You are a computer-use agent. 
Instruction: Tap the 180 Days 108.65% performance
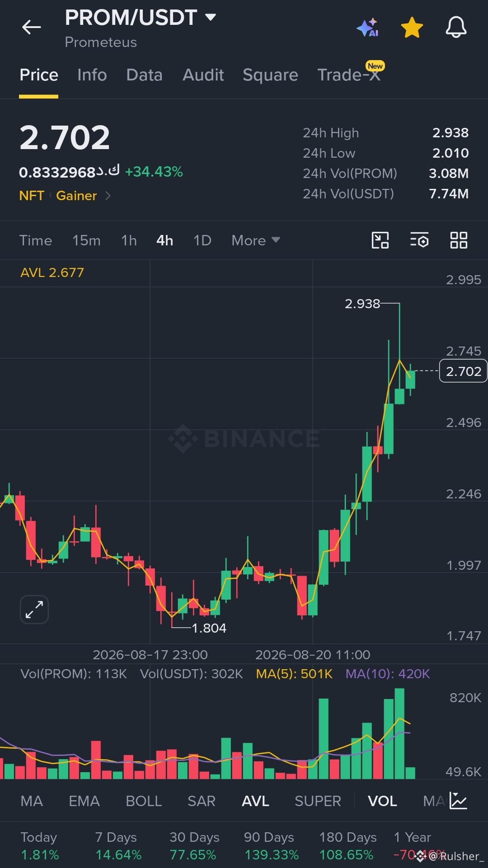347,846
